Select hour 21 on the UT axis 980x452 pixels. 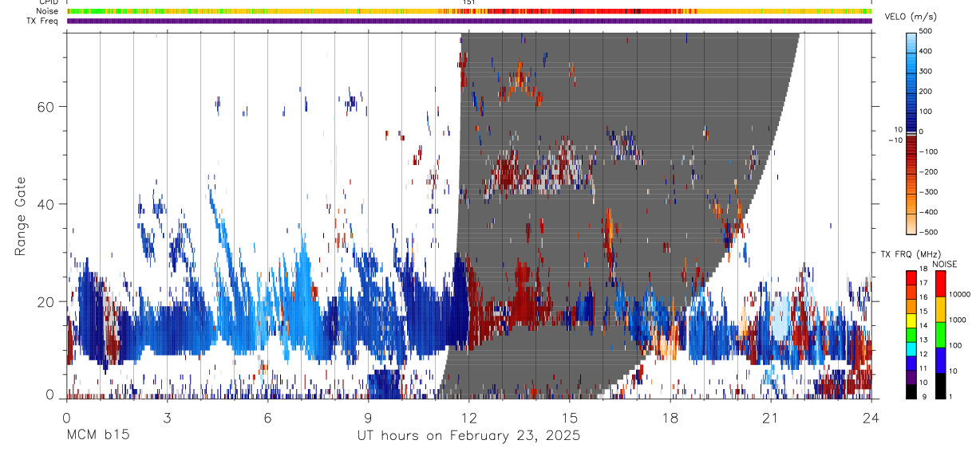tap(771, 417)
